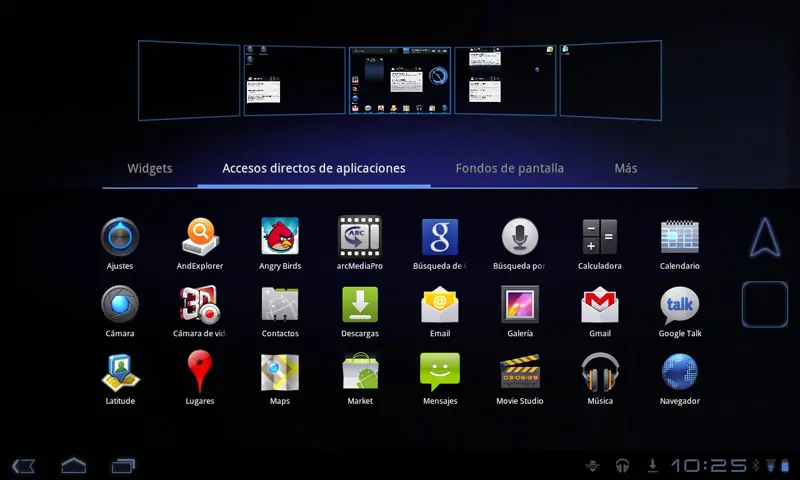Select the voice search microphone icon
The width and height of the screenshot is (800, 480).
[520, 237]
